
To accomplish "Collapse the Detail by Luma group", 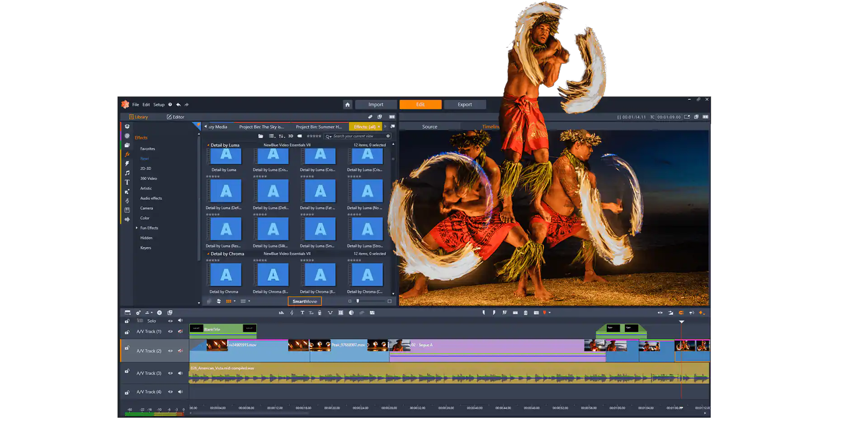I will (208, 145).
